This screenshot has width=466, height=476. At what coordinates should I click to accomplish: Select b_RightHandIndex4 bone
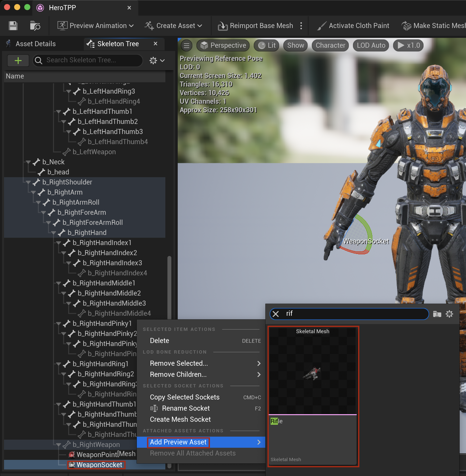(117, 273)
